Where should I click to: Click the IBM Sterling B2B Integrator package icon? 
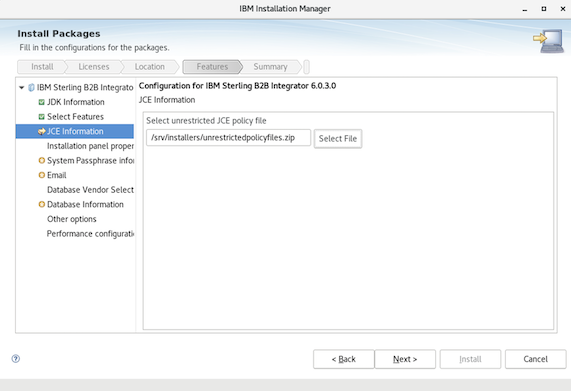31,88
